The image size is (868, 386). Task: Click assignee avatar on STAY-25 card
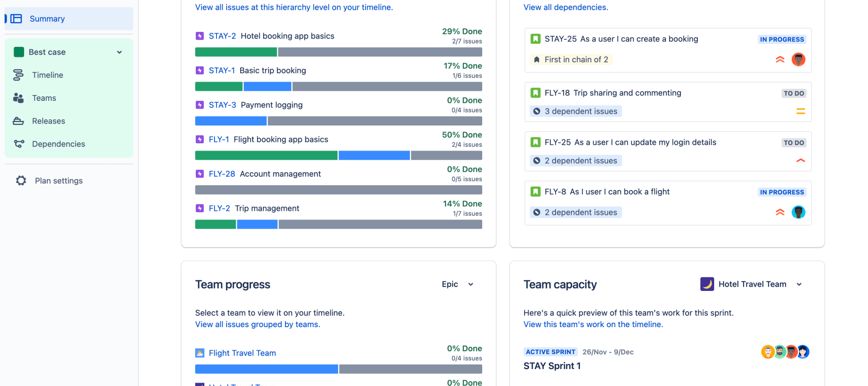(x=799, y=59)
